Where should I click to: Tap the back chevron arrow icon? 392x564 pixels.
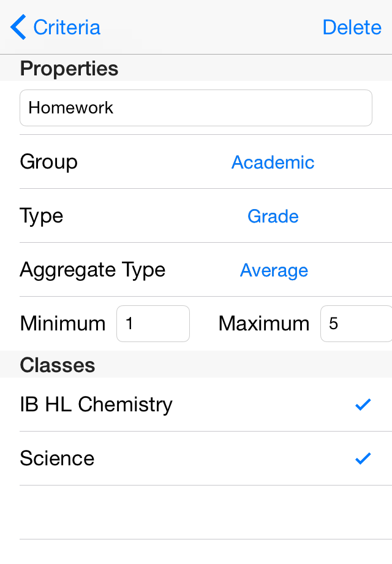click(18, 27)
